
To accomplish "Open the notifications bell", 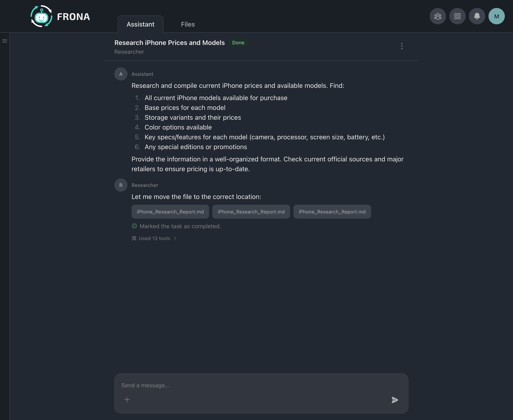I will pyautogui.click(x=477, y=16).
